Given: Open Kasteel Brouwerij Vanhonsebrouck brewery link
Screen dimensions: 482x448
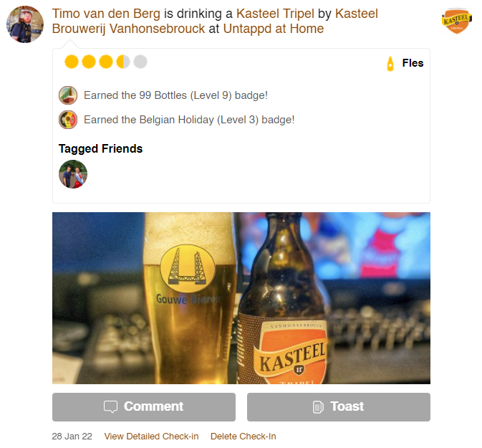Looking at the screenshot, I should tap(215, 22).
